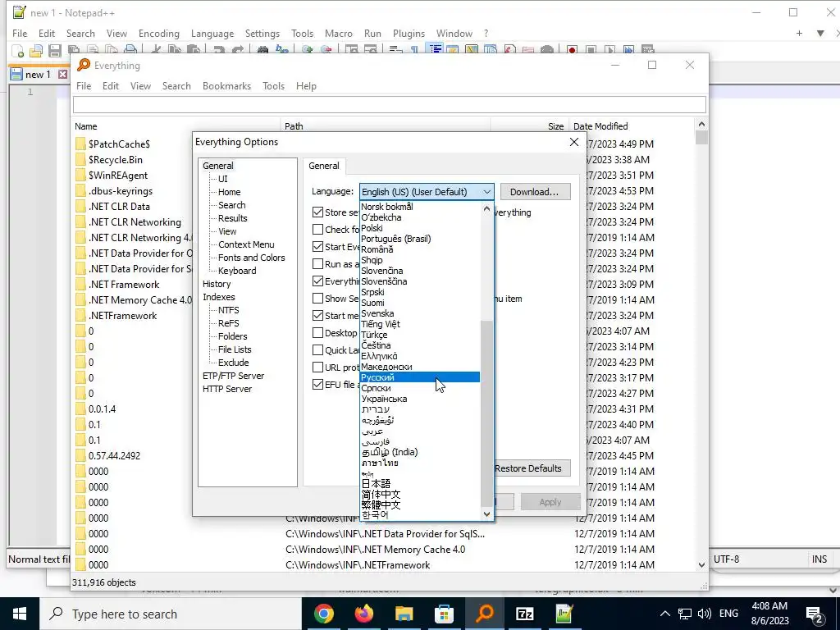The image size is (840, 630).
Task: Open the notification center icon
Action: click(815, 614)
